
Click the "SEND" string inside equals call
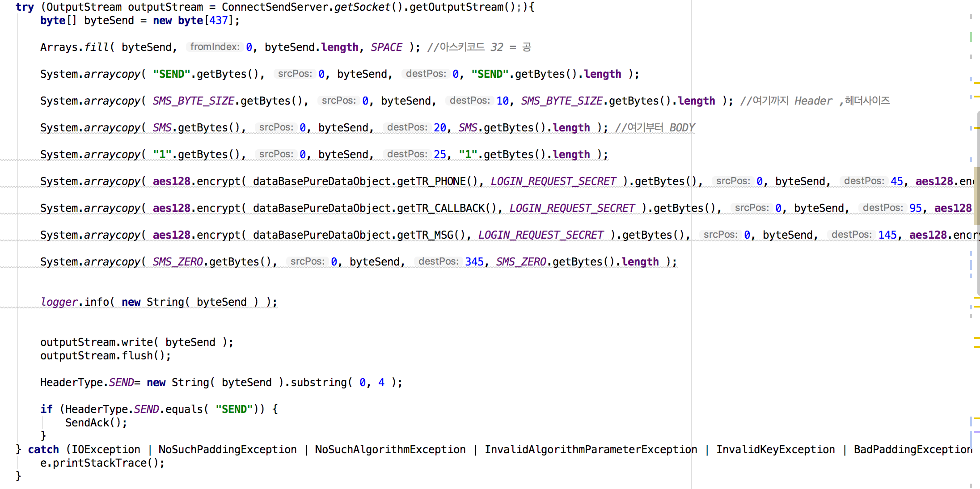[234, 409]
